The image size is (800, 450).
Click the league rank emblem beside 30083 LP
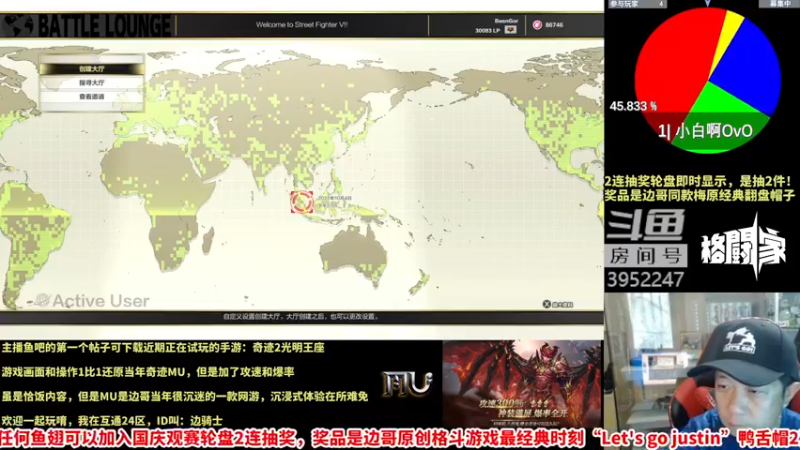tap(510, 30)
